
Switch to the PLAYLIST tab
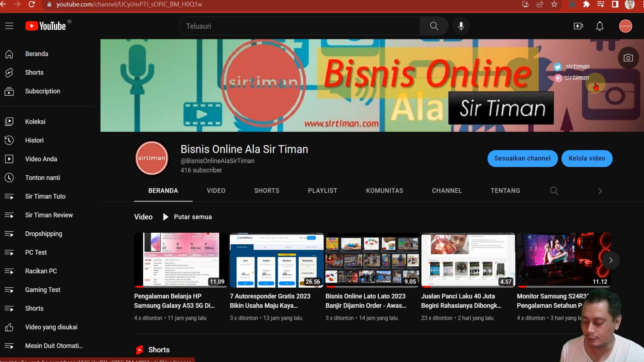(x=322, y=191)
